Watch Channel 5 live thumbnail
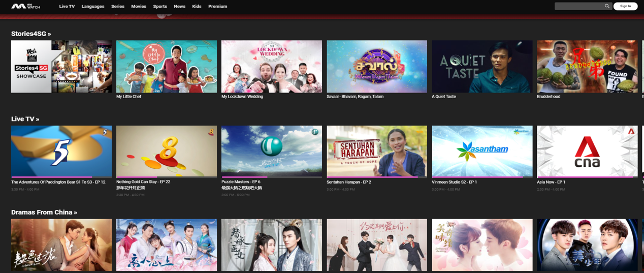Screen dimensions: 644x273 (x=61, y=151)
